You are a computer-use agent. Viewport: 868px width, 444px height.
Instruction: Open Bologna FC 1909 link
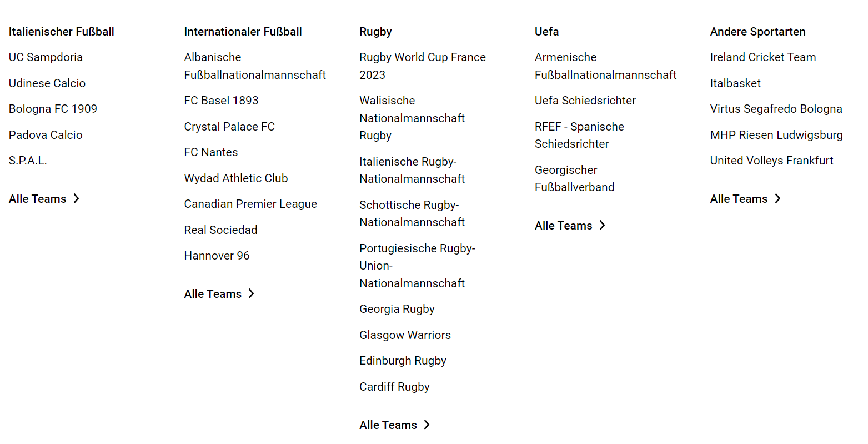click(53, 109)
